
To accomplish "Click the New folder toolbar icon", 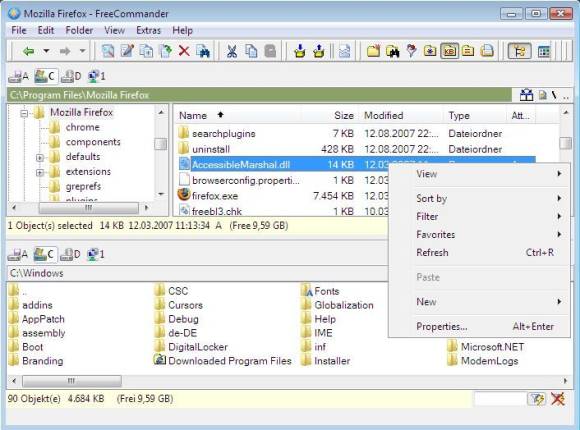I will 373,51.
